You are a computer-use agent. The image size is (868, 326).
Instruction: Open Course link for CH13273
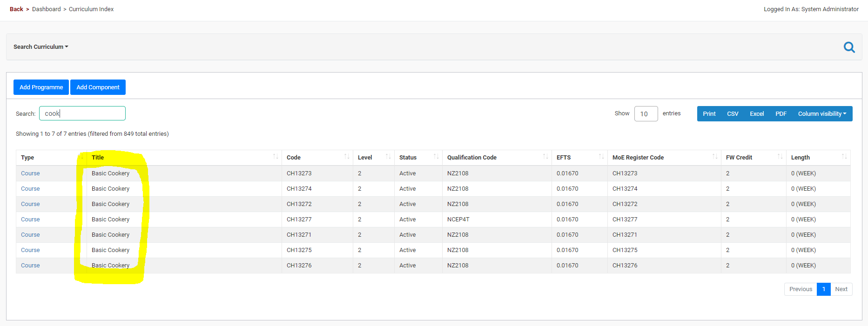click(x=30, y=173)
